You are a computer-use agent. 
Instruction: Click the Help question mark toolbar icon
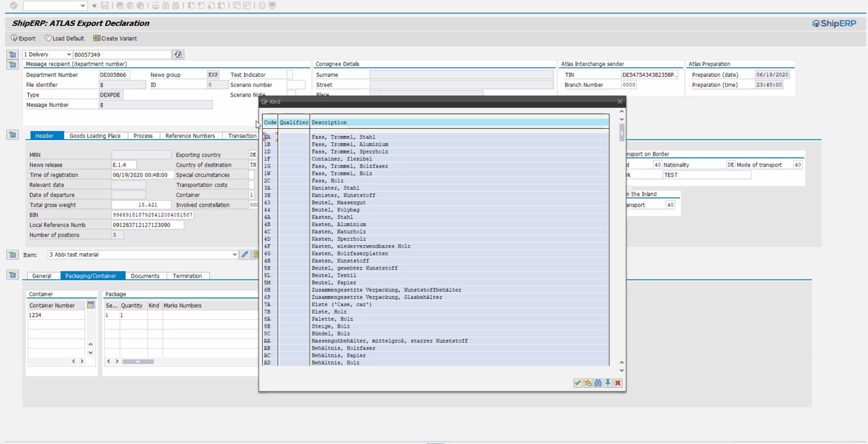(x=262, y=6)
